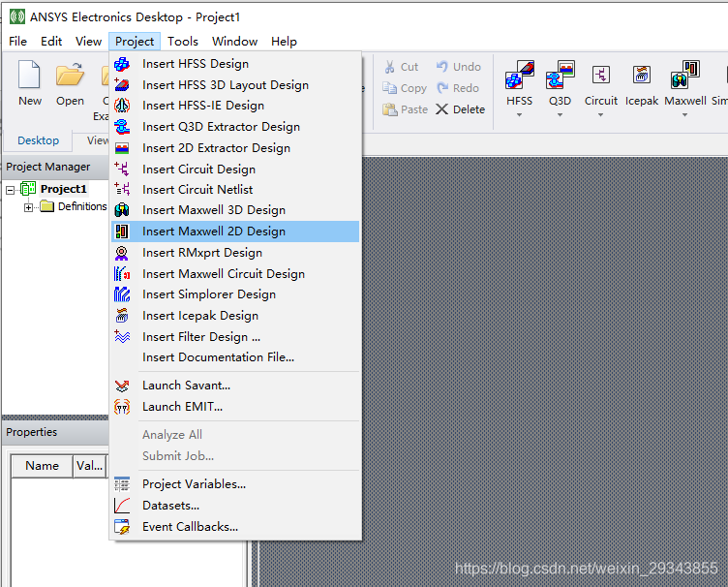The width and height of the screenshot is (728, 587).
Task: Click Launch Savant menu entry
Action: tap(186, 386)
